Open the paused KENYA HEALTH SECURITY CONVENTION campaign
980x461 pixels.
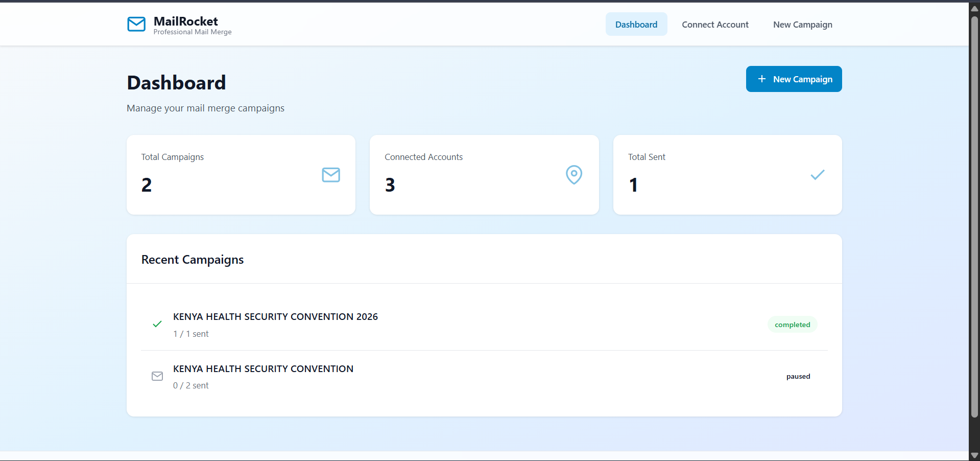(263, 369)
